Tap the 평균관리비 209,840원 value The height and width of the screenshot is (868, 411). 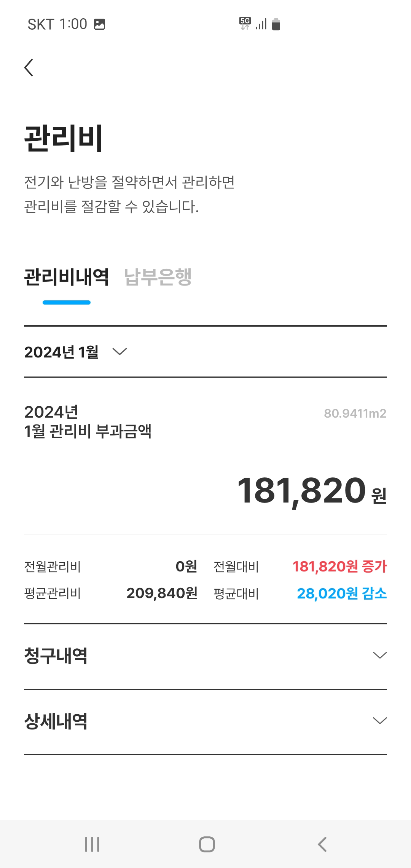point(162,593)
